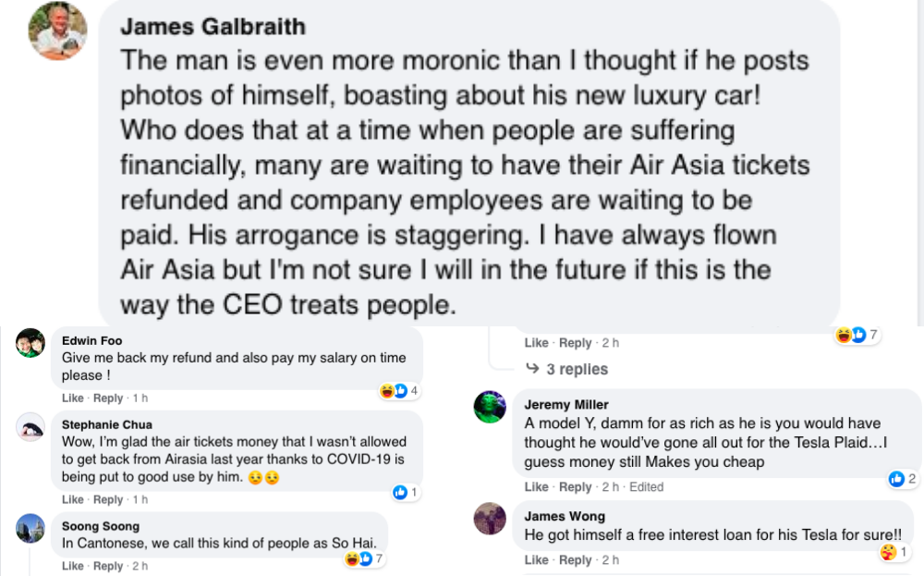The image size is (924, 576).
Task: Like Soong Soong's comment
Action: (x=72, y=566)
